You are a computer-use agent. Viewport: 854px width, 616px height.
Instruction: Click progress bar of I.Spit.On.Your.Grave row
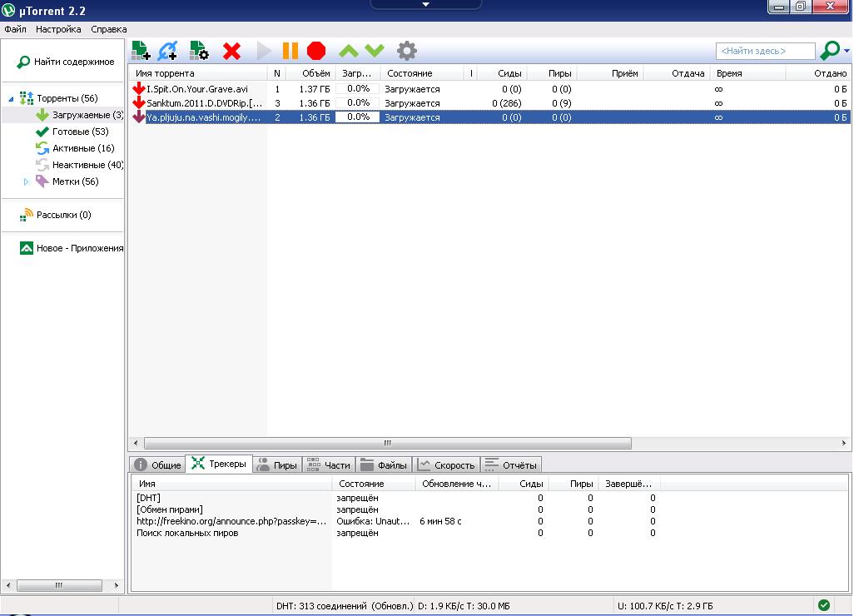[x=357, y=89]
